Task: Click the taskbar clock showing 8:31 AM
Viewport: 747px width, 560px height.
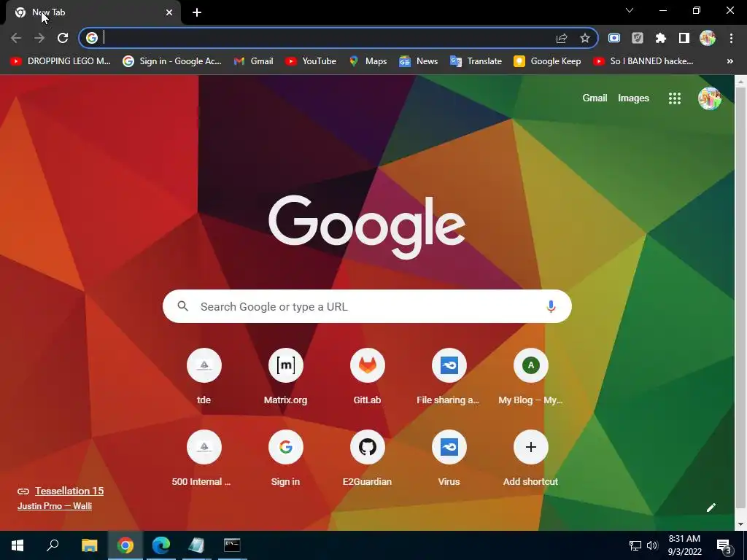Action: (684, 545)
